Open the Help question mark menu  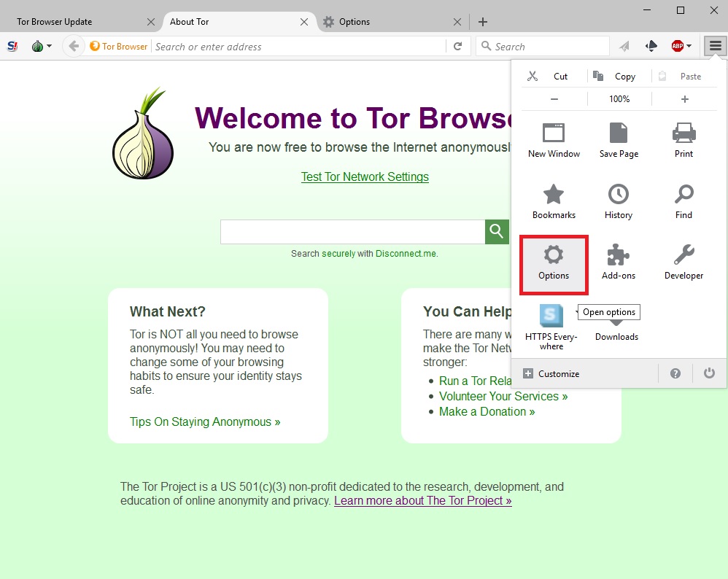point(675,373)
